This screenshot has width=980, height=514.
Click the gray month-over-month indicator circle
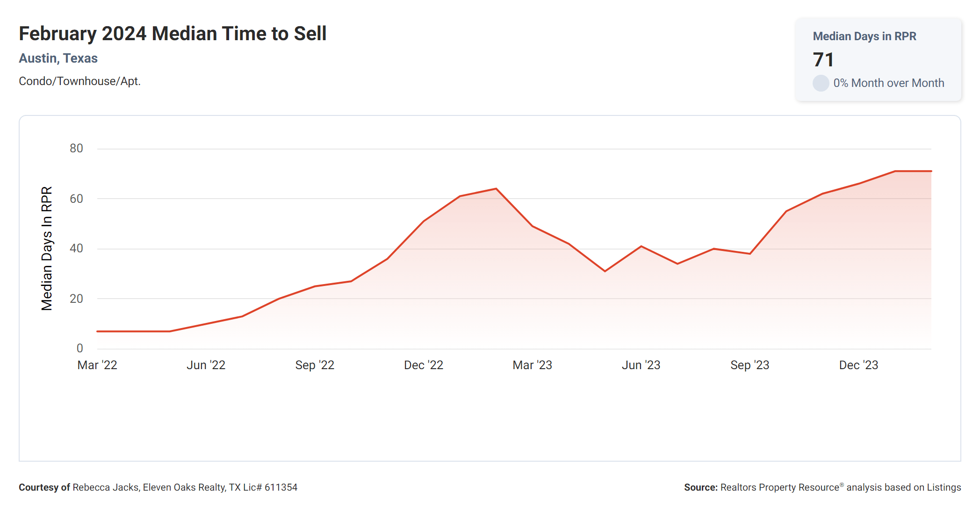821,83
